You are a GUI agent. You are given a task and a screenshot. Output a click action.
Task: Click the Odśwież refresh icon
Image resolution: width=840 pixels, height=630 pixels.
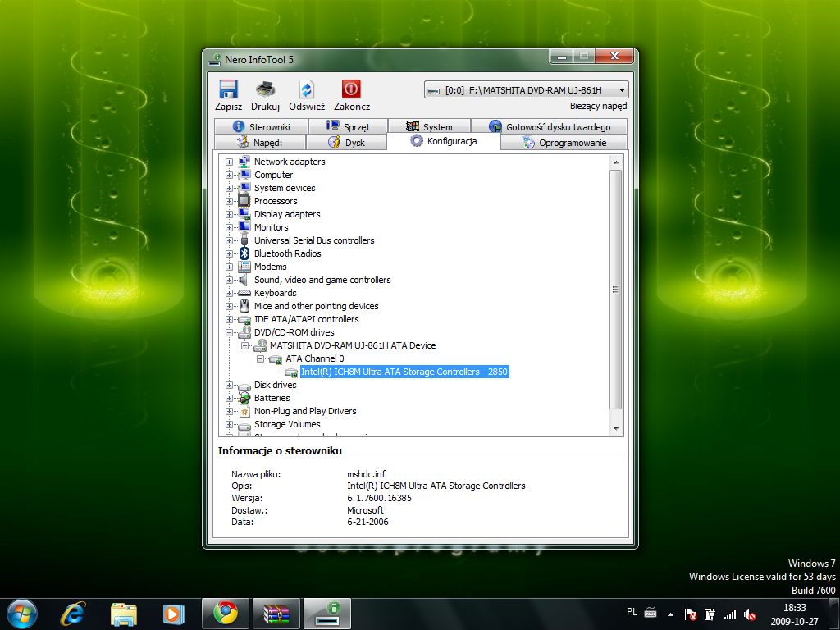tap(307, 89)
